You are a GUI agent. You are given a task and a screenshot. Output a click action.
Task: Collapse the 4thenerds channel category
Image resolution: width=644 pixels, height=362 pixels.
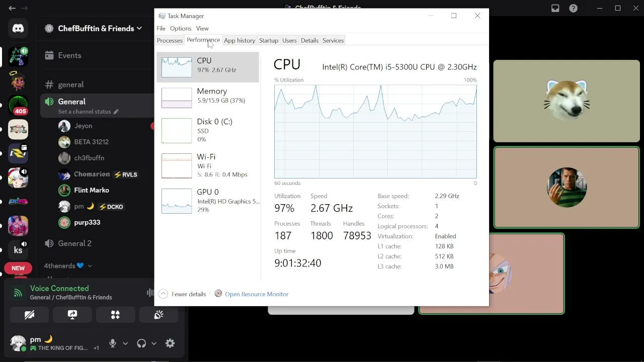pyautogui.click(x=68, y=265)
